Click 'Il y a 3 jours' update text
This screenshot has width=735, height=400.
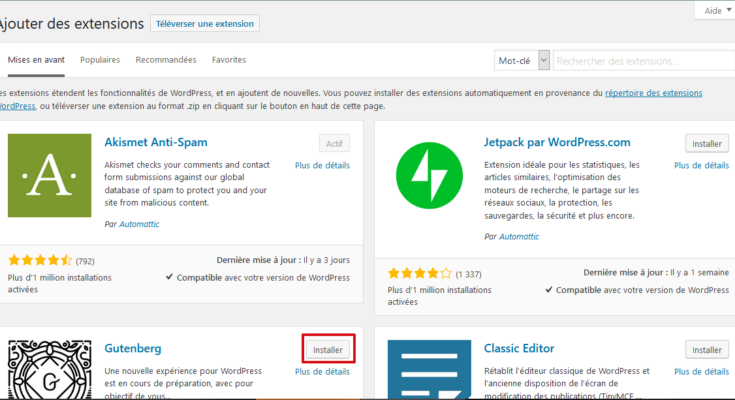326,260
